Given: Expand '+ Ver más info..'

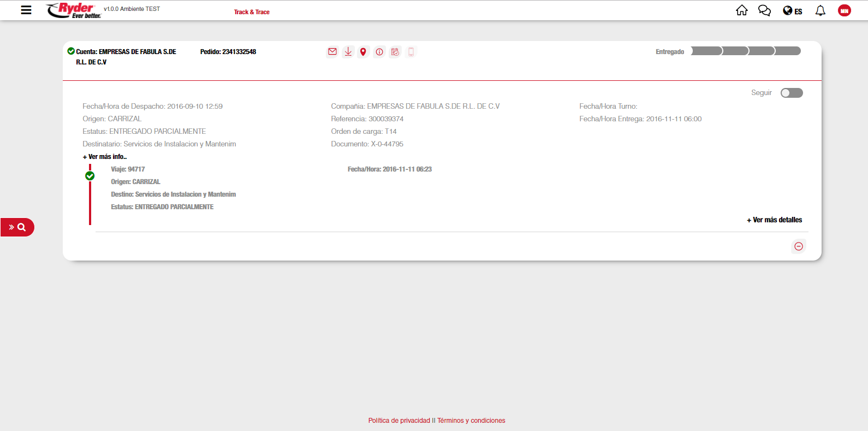Looking at the screenshot, I should [105, 157].
